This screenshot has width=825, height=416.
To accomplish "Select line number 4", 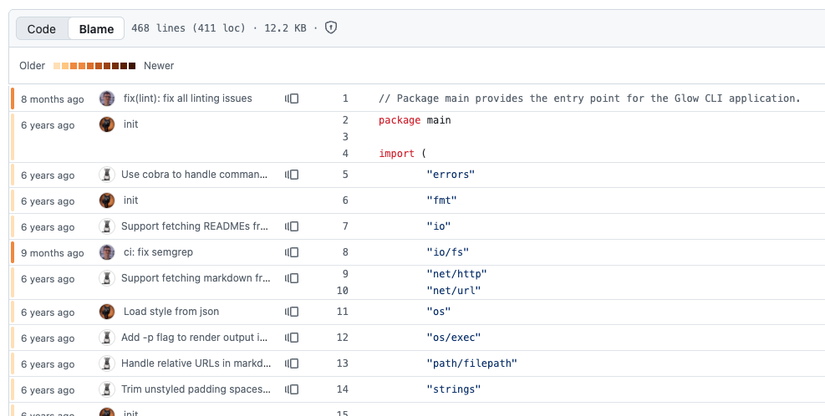I will pyautogui.click(x=345, y=154).
